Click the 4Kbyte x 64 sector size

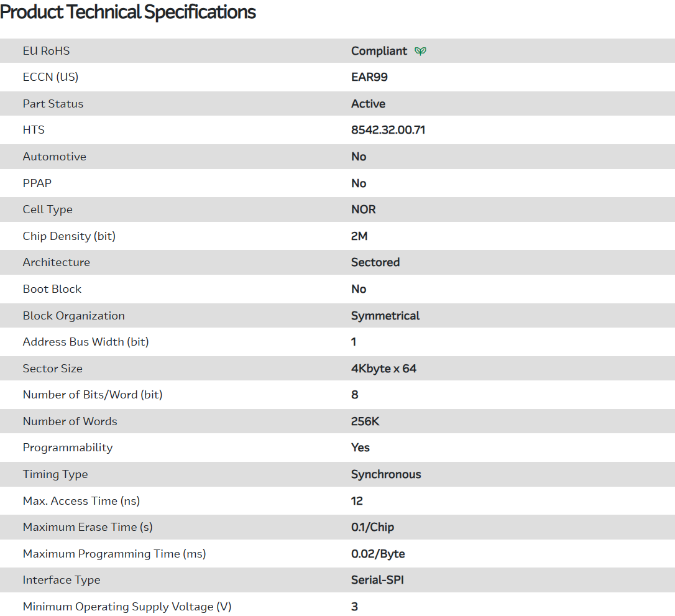tap(383, 369)
